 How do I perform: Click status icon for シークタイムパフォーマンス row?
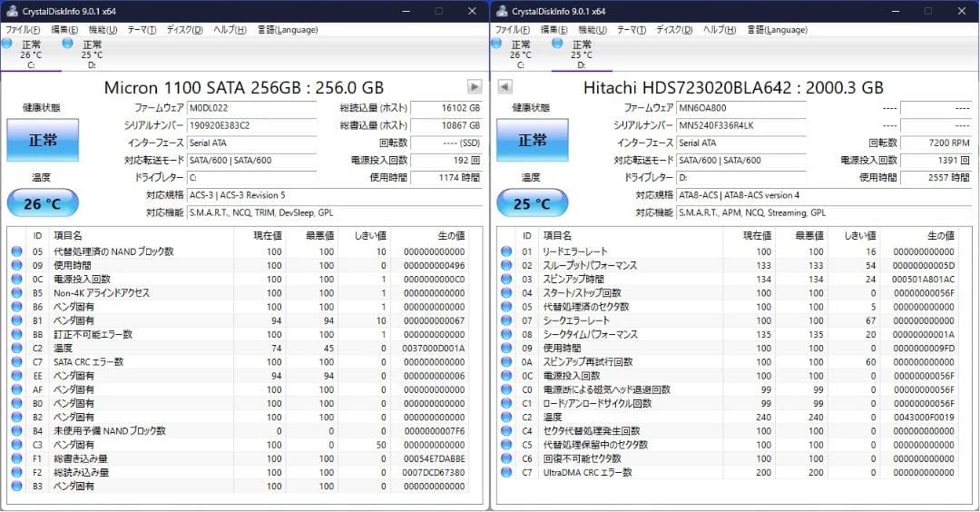point(506,334)
